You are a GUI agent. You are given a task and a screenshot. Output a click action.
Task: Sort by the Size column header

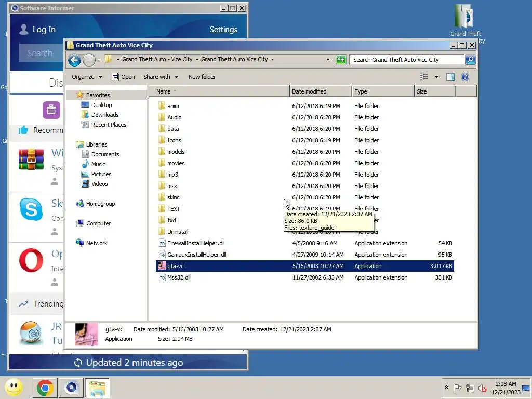tap(435, 91)
